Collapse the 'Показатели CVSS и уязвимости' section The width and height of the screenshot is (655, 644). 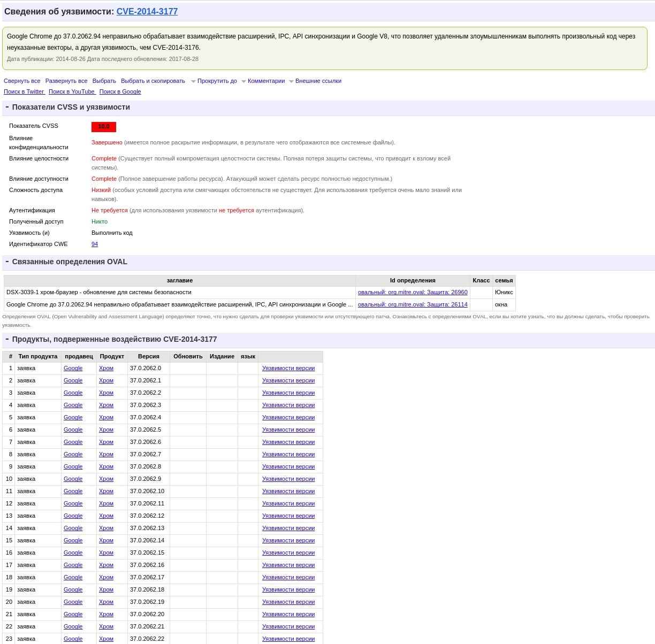7,107
